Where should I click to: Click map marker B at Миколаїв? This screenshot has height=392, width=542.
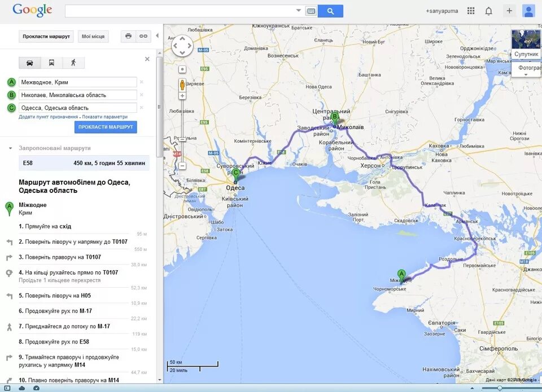pyautogui.click(x=334, y=119)
